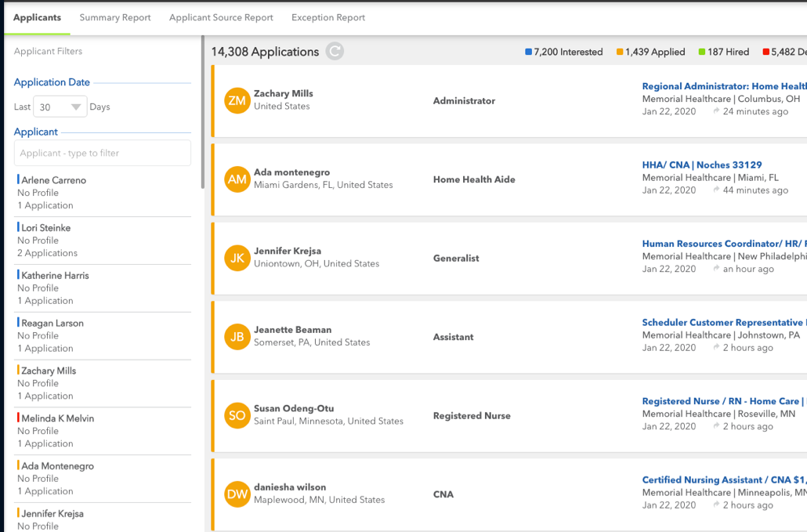The height and width of the screenshot is (532, 807).
Task: Click the filter panel vertical scrollbar
Action: click(203, 112)
